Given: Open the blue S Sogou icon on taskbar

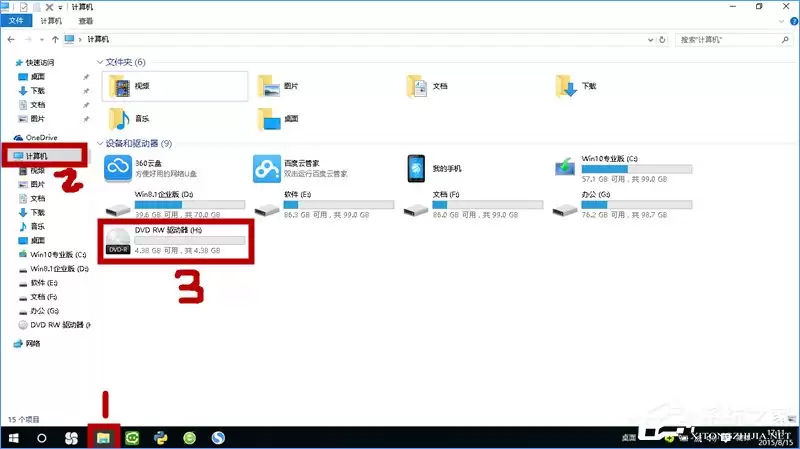Looking at the screenshot, I should [x=218, y=438].
